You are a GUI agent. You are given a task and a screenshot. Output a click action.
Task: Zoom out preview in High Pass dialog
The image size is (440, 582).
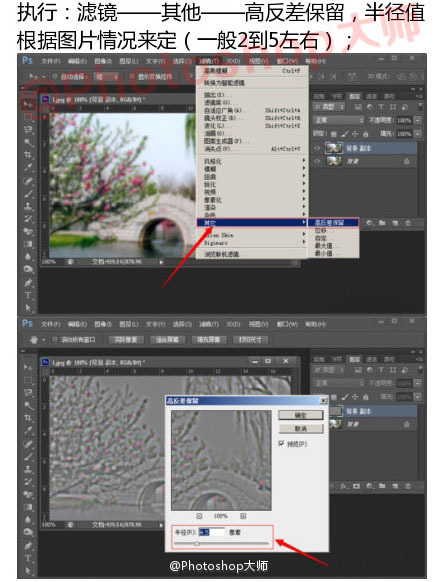199,516
